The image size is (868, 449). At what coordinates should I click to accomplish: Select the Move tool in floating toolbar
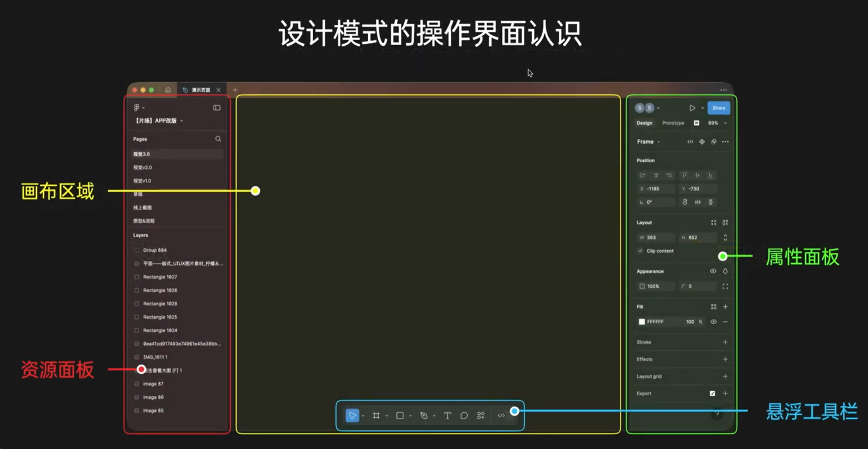[352, 416]
